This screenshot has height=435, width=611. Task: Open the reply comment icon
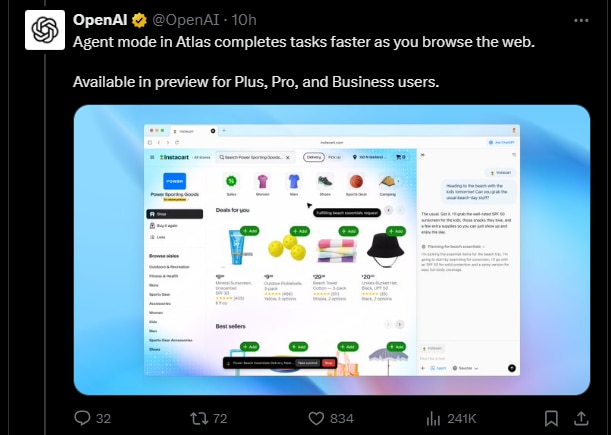click(82, 418)
